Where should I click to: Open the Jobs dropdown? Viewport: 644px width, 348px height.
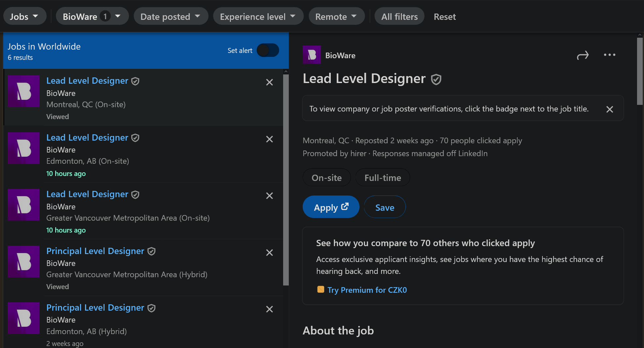point(24,17)
